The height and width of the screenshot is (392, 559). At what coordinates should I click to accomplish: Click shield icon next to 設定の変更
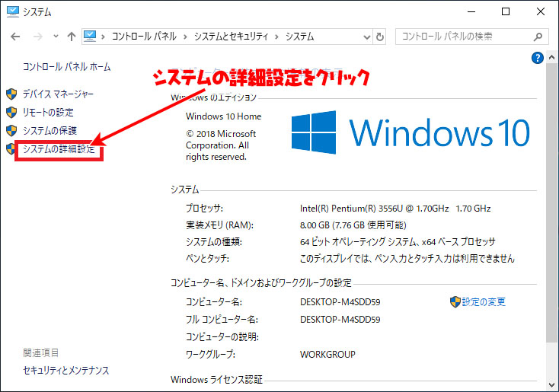pyautogui.click(x=455, y=302)
